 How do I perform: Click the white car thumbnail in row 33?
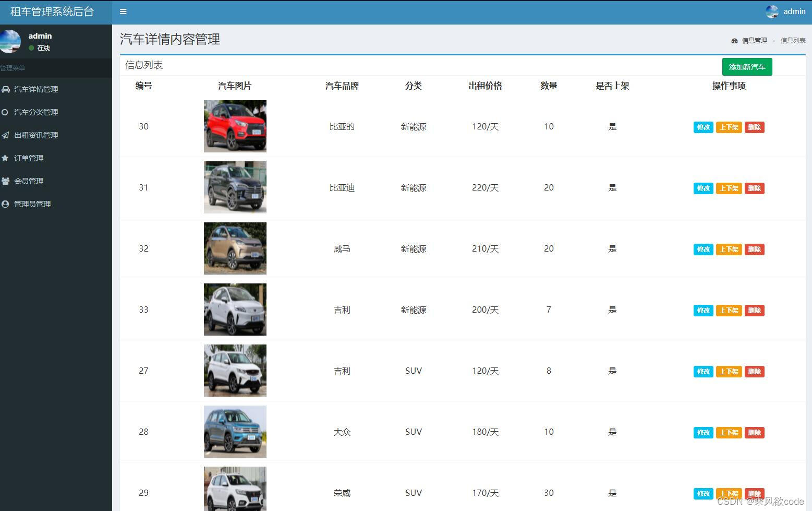[235, 310]
